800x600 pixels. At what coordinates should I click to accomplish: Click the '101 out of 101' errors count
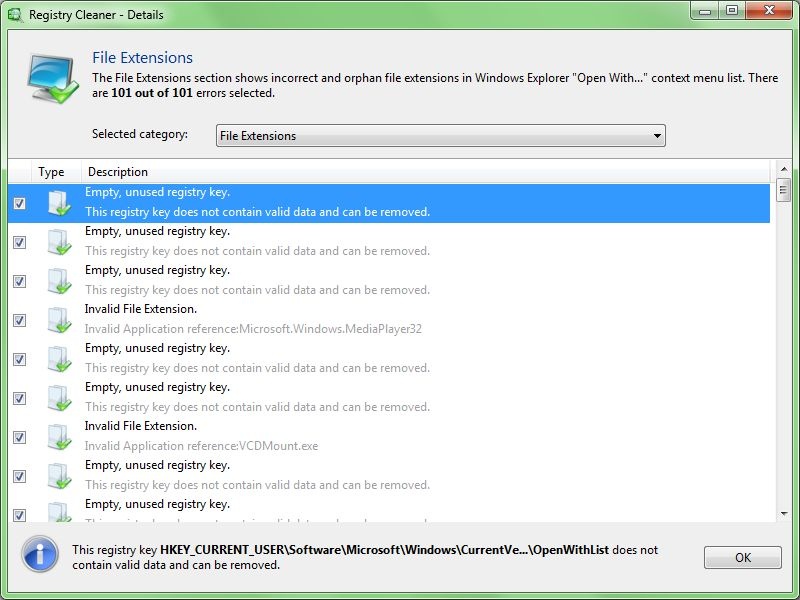click(x=152, y=93)
